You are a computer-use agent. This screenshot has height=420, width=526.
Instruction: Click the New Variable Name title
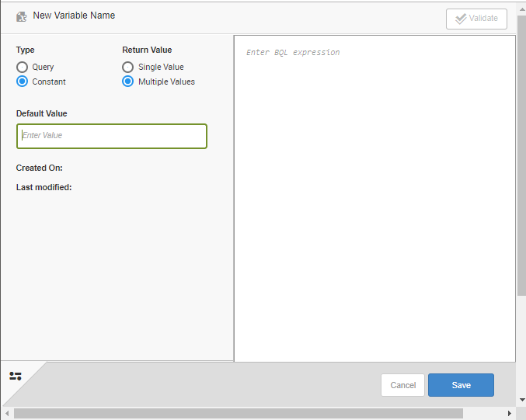[74, 16]
